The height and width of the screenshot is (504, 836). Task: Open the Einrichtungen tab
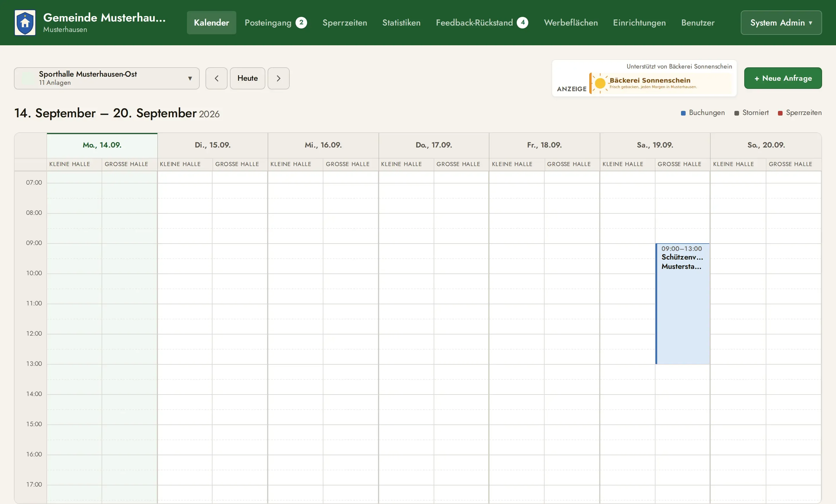(639, 23)
